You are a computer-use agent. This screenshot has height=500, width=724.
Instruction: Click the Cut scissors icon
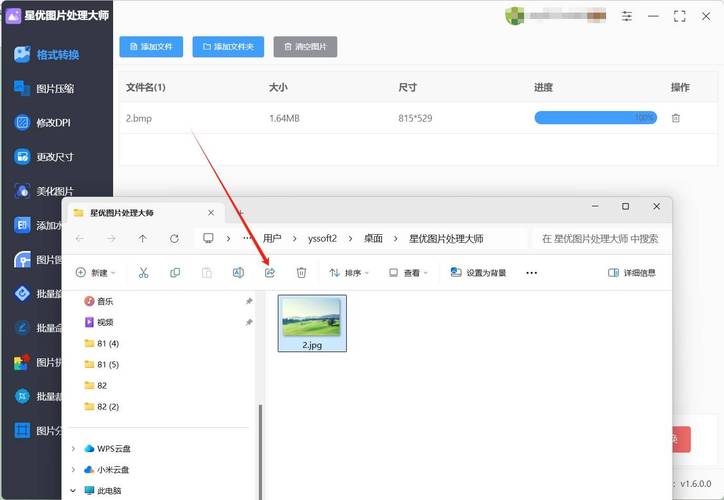(144, 273)
